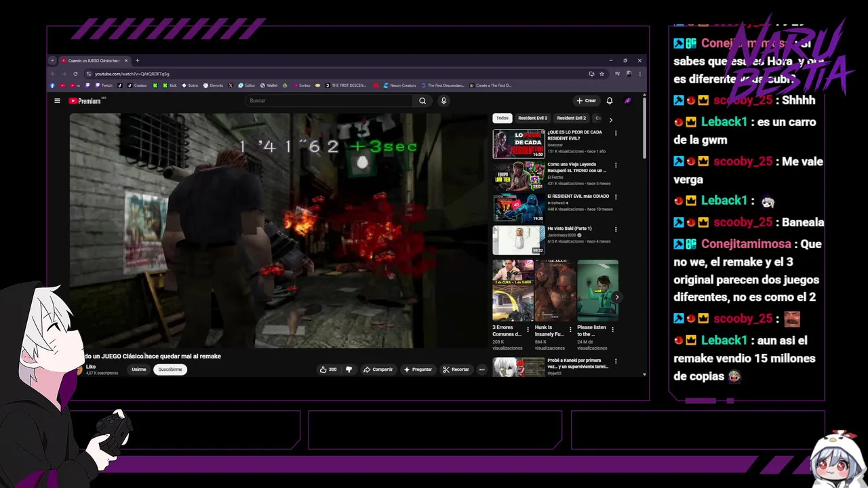Open the YouTube guide hamburger menu
This screenshot has width=868, height=488.
point(57,101)
